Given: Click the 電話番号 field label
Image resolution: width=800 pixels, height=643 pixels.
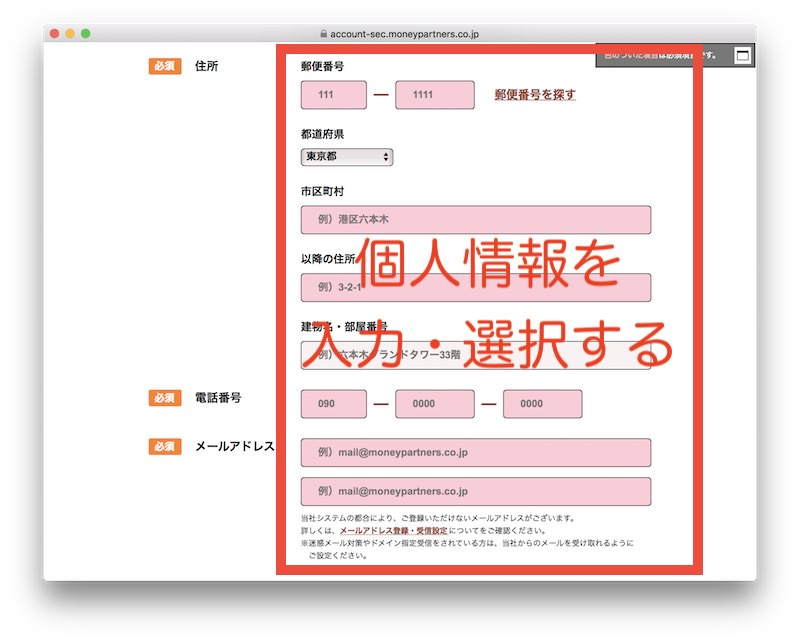Looking at the screenshot, I should (x=218, y=398).
